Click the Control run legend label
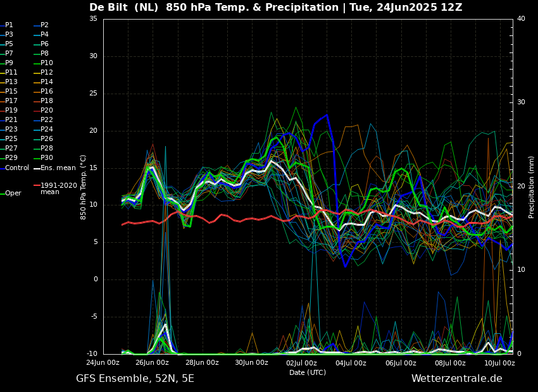Viewport: 538px width, 392px height. [x=17, y=168]
